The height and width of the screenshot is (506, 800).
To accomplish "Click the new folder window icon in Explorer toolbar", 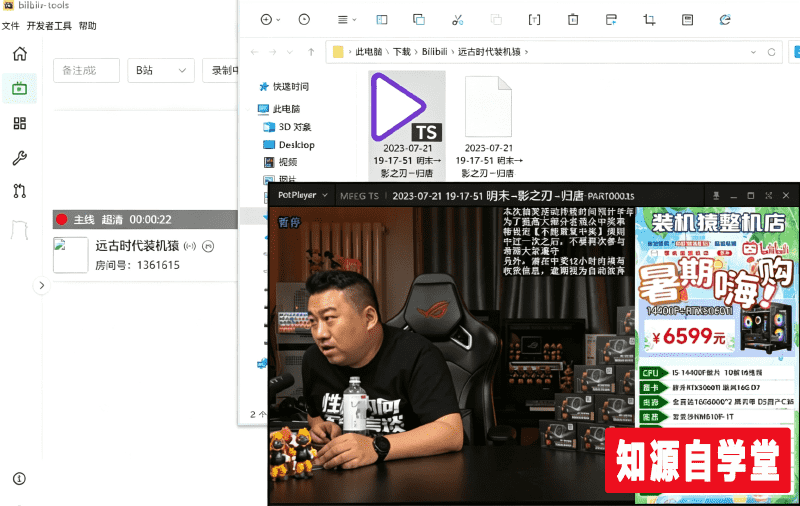I will 611,19.
